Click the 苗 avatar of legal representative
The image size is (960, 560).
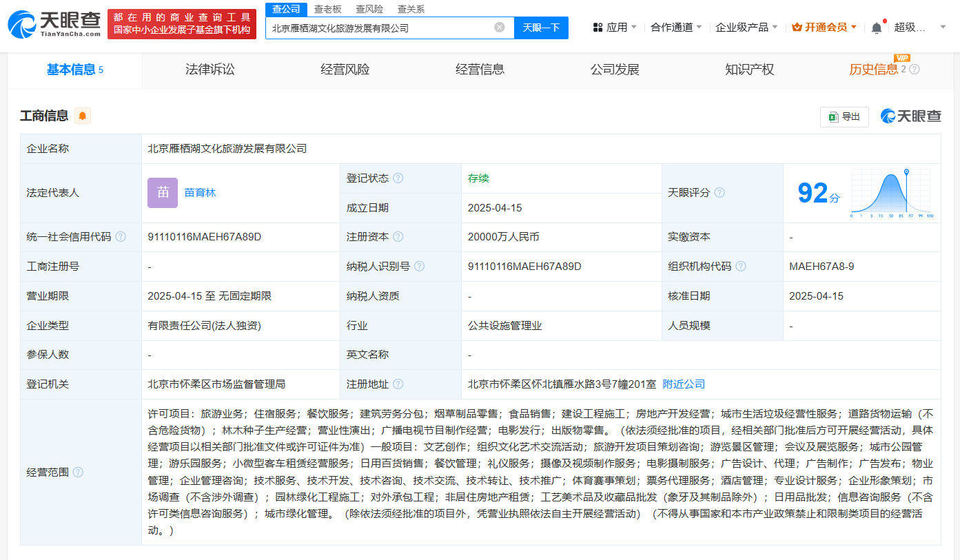pos(163,193)
